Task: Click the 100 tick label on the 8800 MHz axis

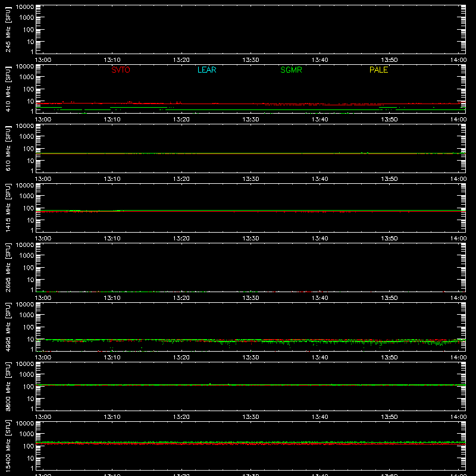Action: coord(29,387)
